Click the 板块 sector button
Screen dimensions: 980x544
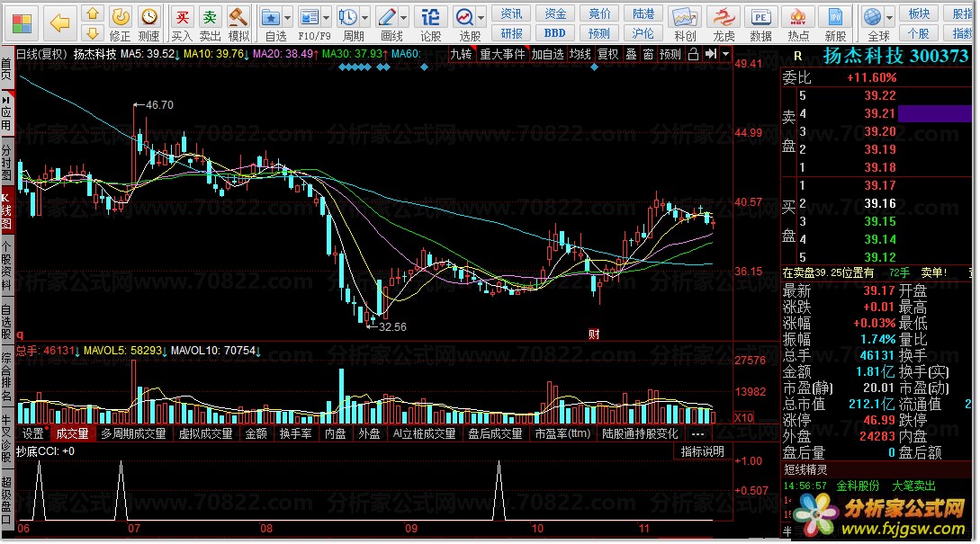(919, 13)
